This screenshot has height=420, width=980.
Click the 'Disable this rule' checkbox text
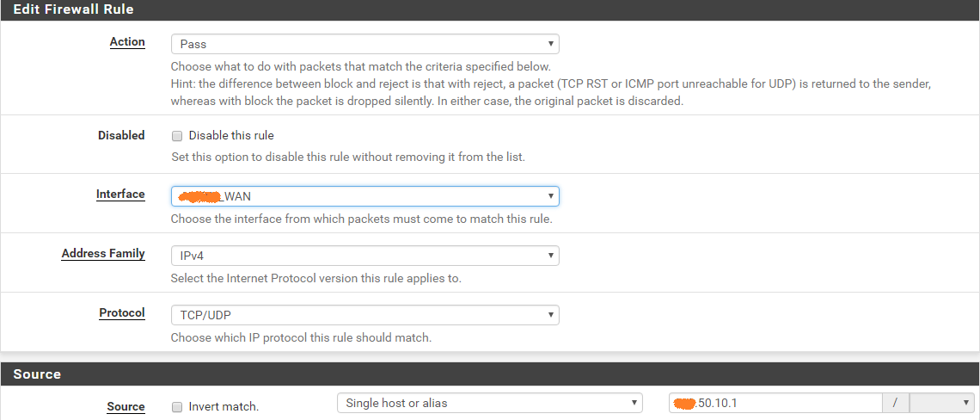[231, 135]
